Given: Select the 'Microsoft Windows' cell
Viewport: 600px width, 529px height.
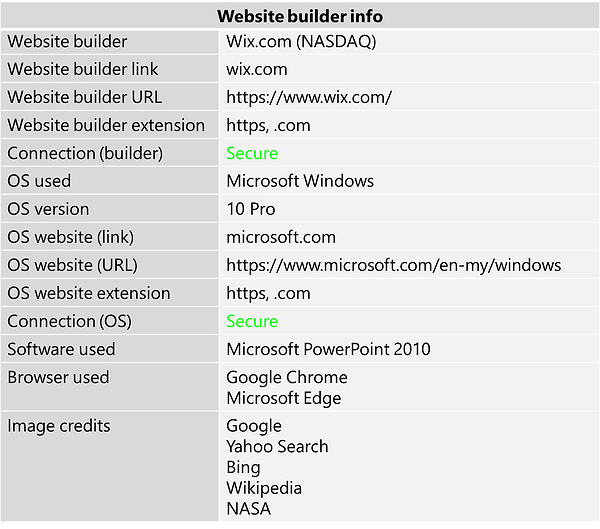Looking at the screenshot, I should click(x=300, y=182).
